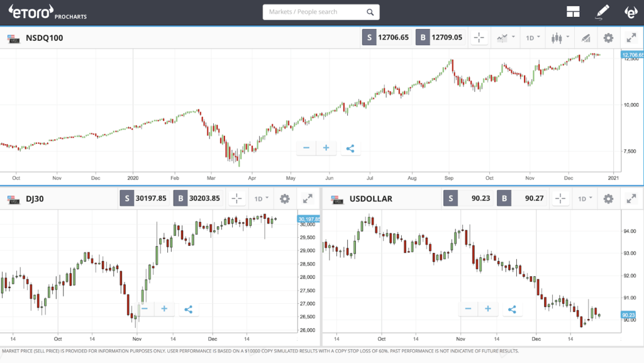Open the eToro ProCharts home logo
Image resolution: width=644 pixels, height=363 pixels.
(x=47, y=12)
